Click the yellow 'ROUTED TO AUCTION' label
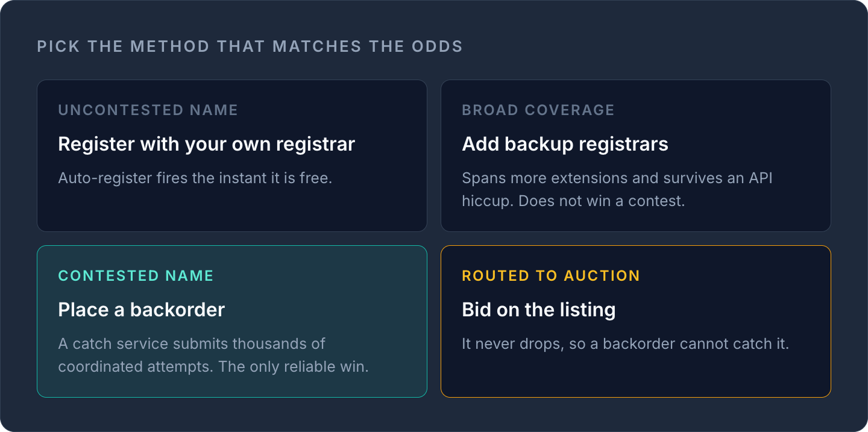This screenshot has height=432, width=868. pos(551,276)
